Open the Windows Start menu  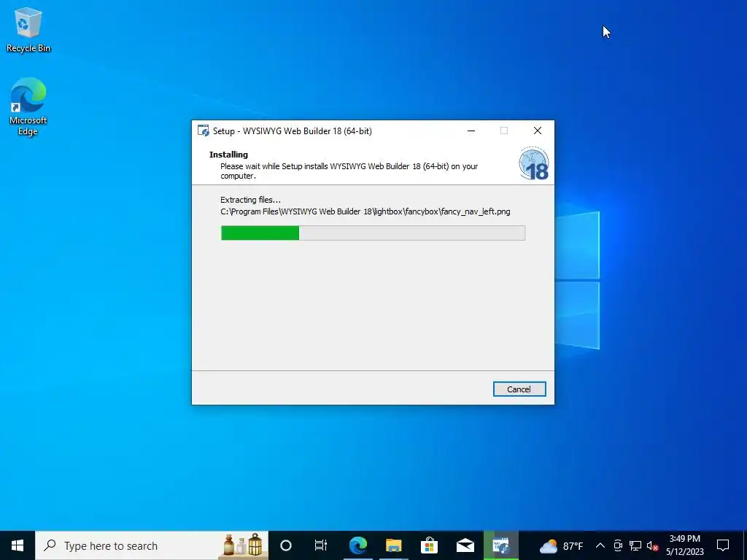pos(18,545)
